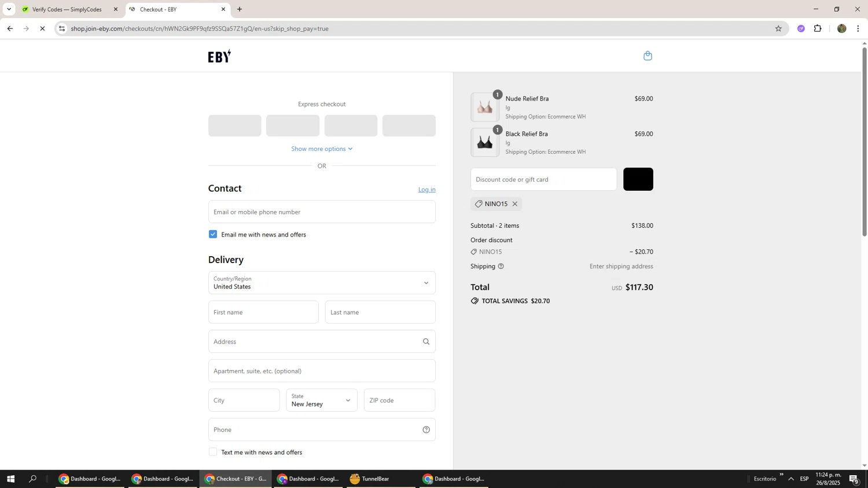The height and width of the screenshot is (488, 868).
Task: Click the Black Relief Bra thumbnail
Action: [x=485, y=142]
